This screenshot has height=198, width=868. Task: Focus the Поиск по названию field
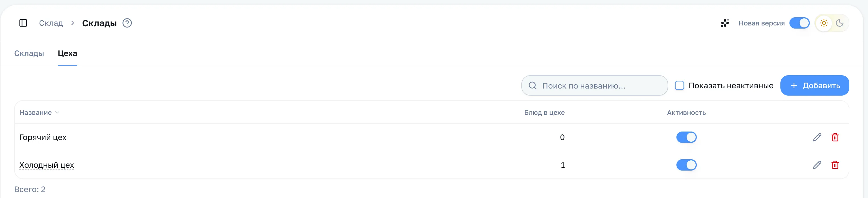(594, 85)
